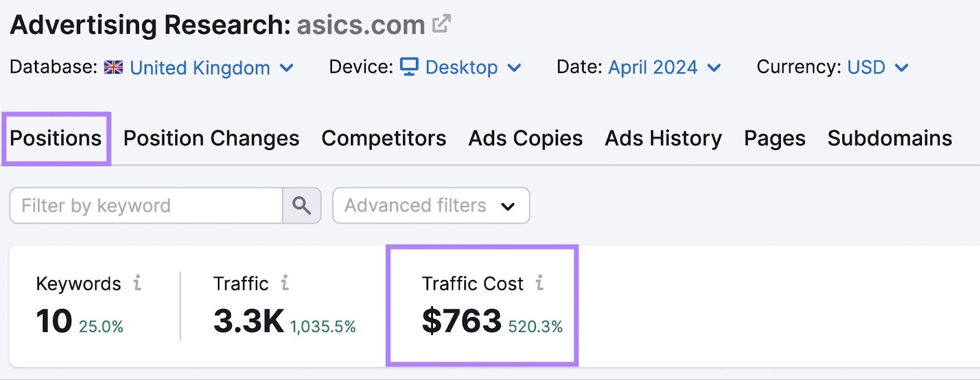Select the Ads History tab
The height and width of the screenshot is (380, 980).
tap(663, 139)
